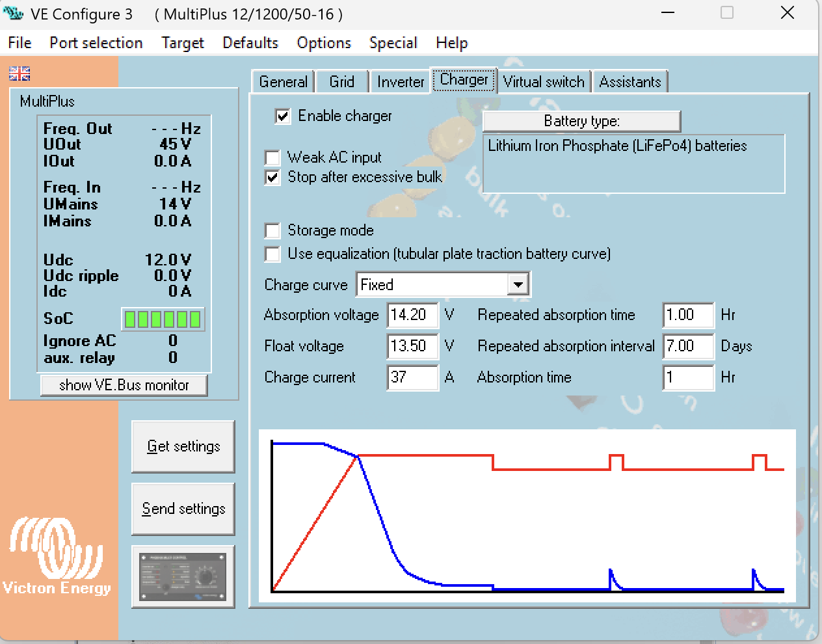Viewport: 822px width, 644px height.
Task: Click the Ignore AC value
Action: click(x=173, y=341)
